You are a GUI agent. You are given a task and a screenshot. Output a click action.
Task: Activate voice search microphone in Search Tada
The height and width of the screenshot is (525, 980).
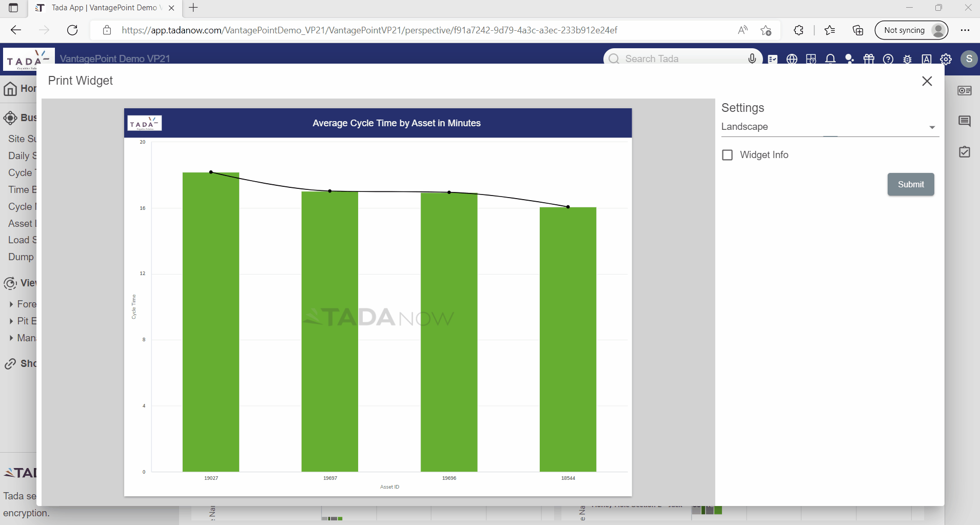(x=752, y=59)
